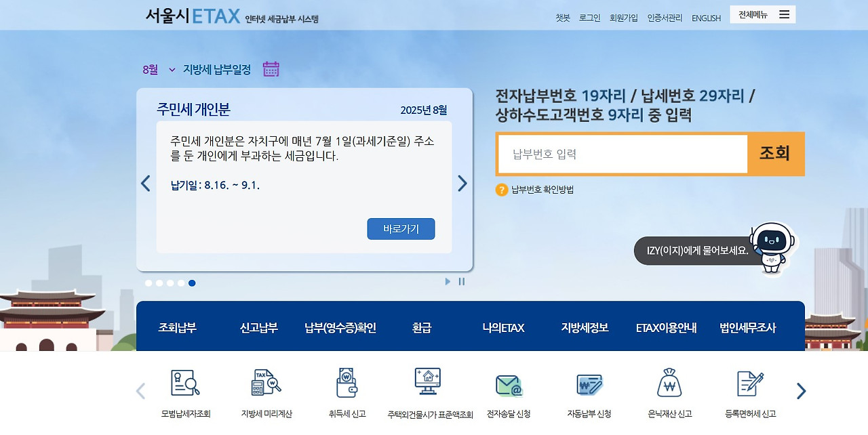Select the 은닉재산 신고 money bag icon

(669, 383)
